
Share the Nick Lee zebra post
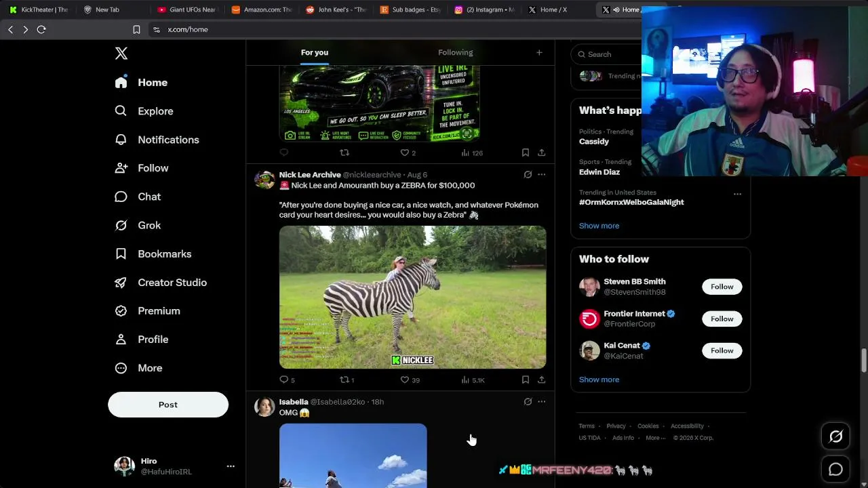pyautogui.click(x=542, y=380)
